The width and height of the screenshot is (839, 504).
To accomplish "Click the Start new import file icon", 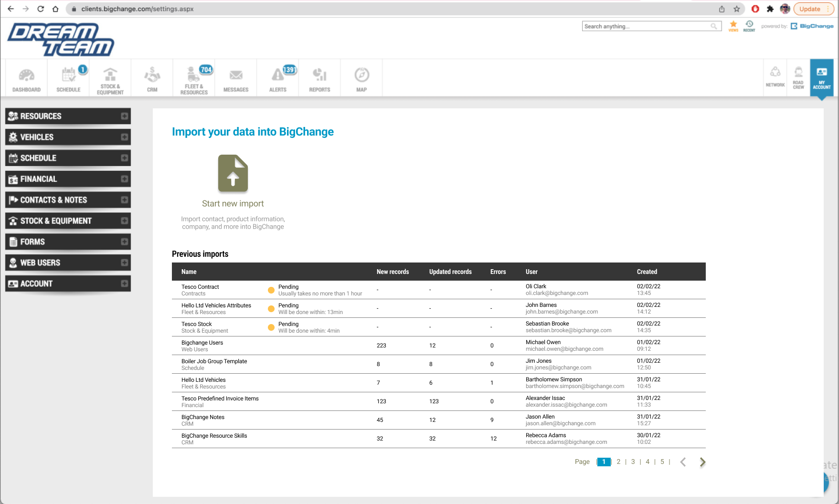I will click(233, 173).
